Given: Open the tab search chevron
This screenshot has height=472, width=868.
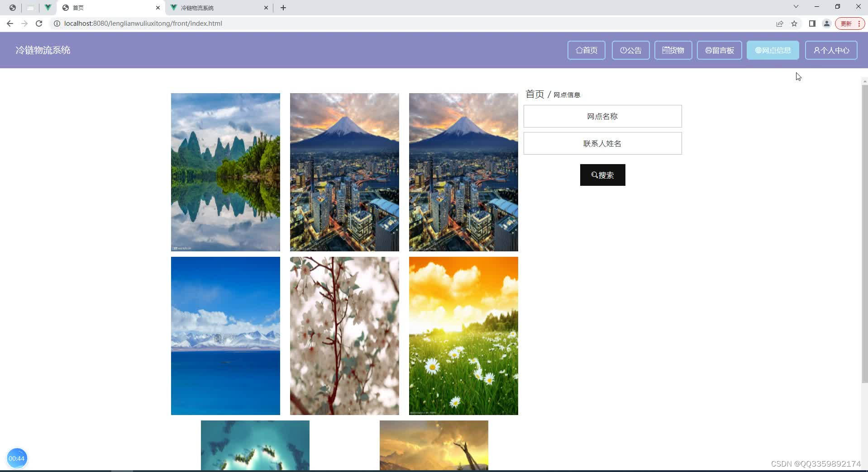Looking at the screenshot, I should tap(796, 7).
